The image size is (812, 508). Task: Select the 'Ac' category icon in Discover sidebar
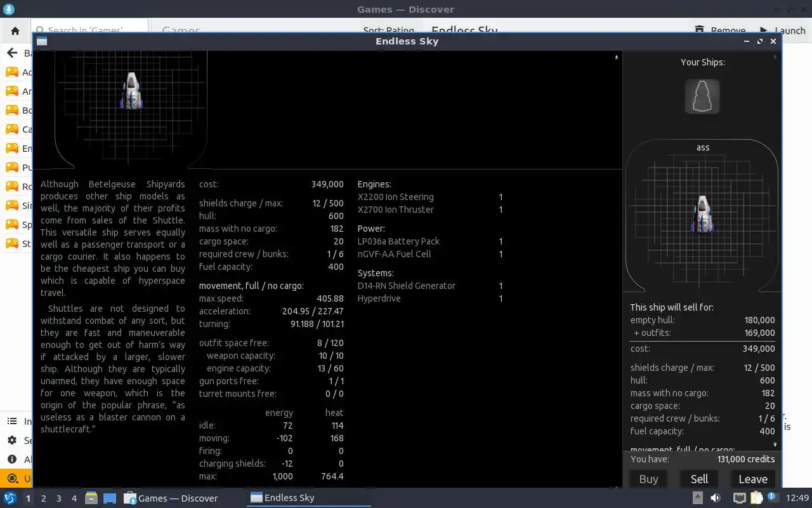[12, 72]
